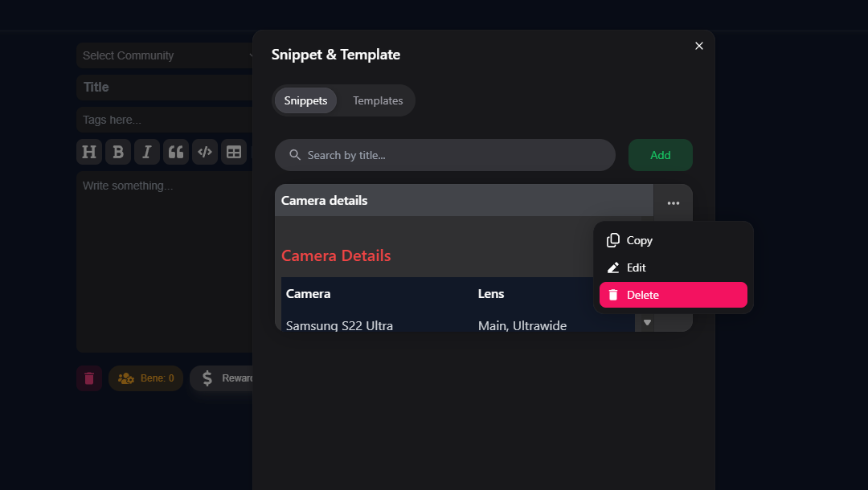Click the Title input field
The width and height of the screenshot is (868, 490).
165,88
